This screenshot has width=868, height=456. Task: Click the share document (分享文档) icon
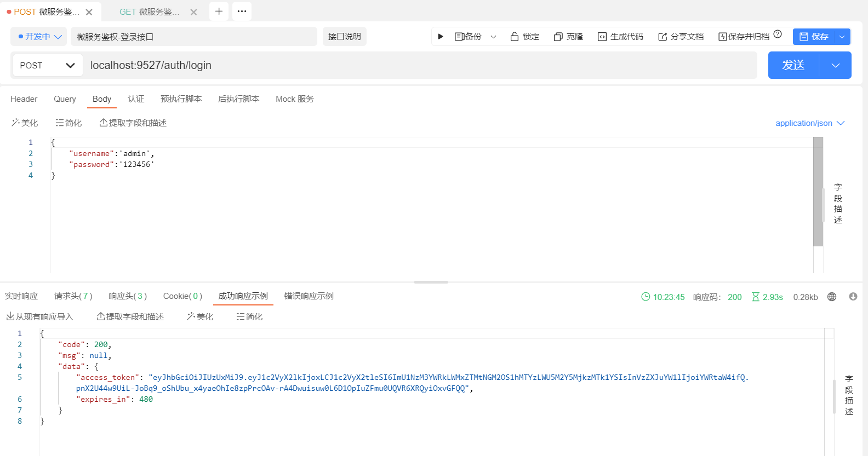663,37
